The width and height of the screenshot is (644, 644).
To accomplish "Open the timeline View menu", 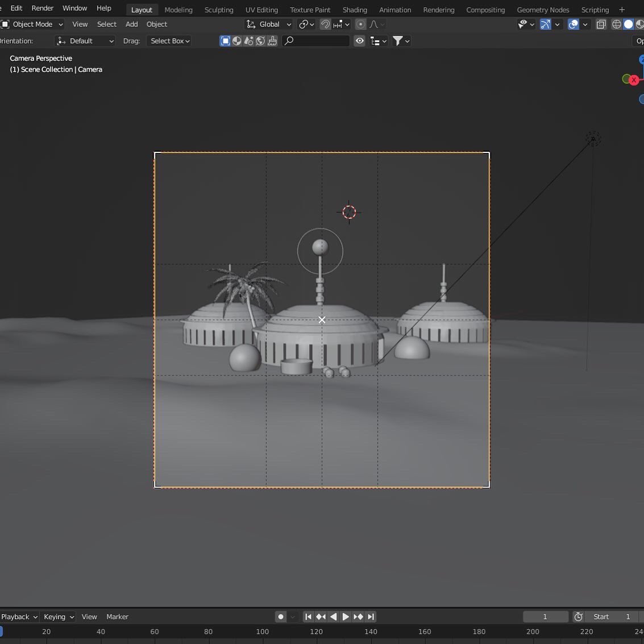I will 89,617.
